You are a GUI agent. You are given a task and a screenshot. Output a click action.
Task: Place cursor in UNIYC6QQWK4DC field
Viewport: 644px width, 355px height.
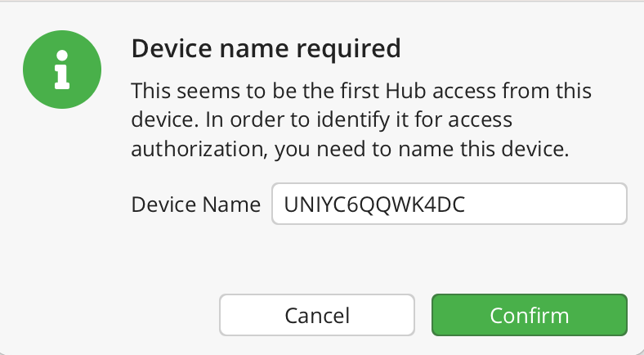tap(449, 204)
